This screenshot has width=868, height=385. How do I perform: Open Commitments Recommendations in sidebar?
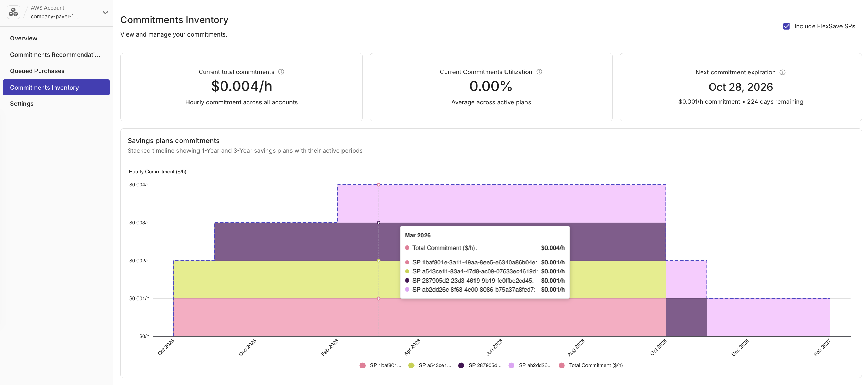point(55,55)
